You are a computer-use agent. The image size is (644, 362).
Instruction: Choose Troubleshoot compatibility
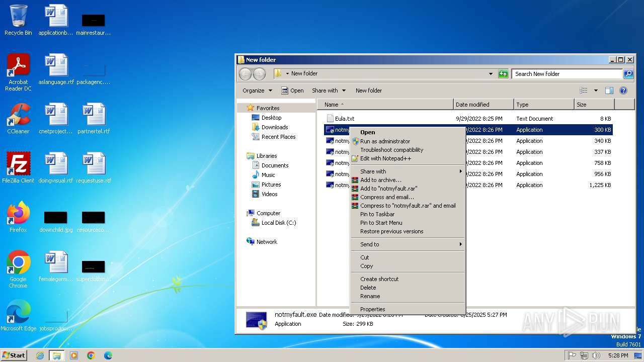tap(408, 150)
